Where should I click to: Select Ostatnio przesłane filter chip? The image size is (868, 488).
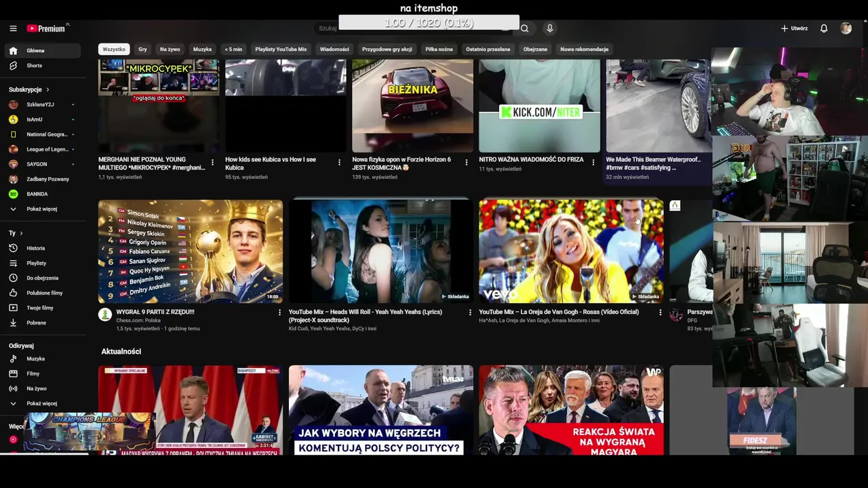pos(488,49)
